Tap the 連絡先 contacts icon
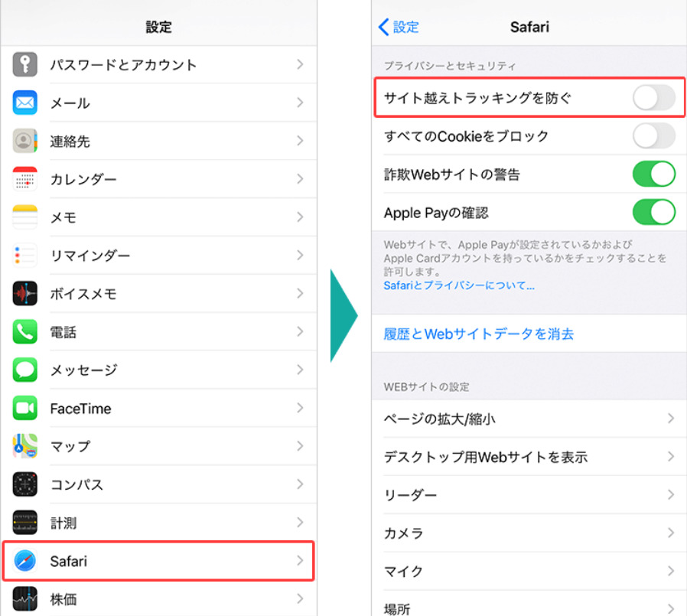 tap(25, 141)
